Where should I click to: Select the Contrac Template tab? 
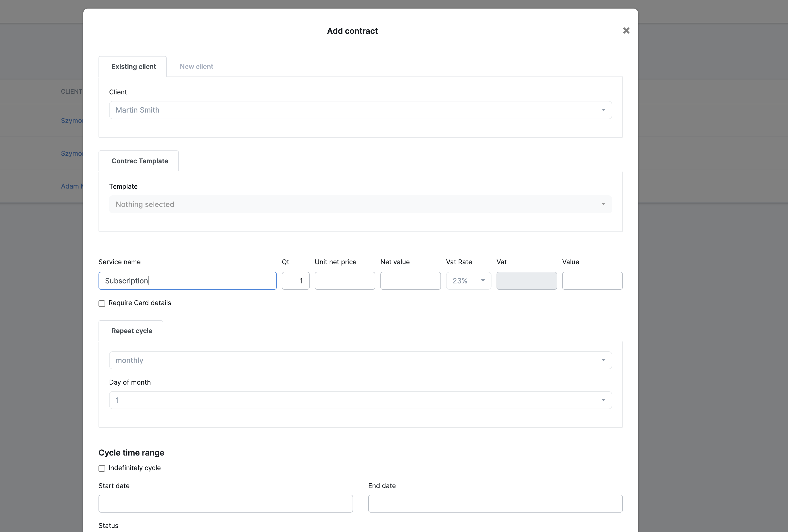coord(140,161)
